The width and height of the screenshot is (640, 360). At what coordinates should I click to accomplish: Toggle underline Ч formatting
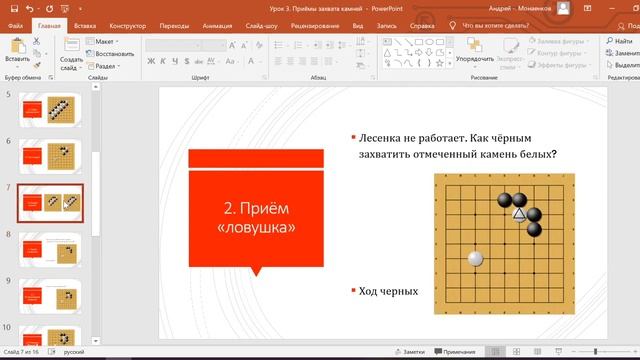175,61
